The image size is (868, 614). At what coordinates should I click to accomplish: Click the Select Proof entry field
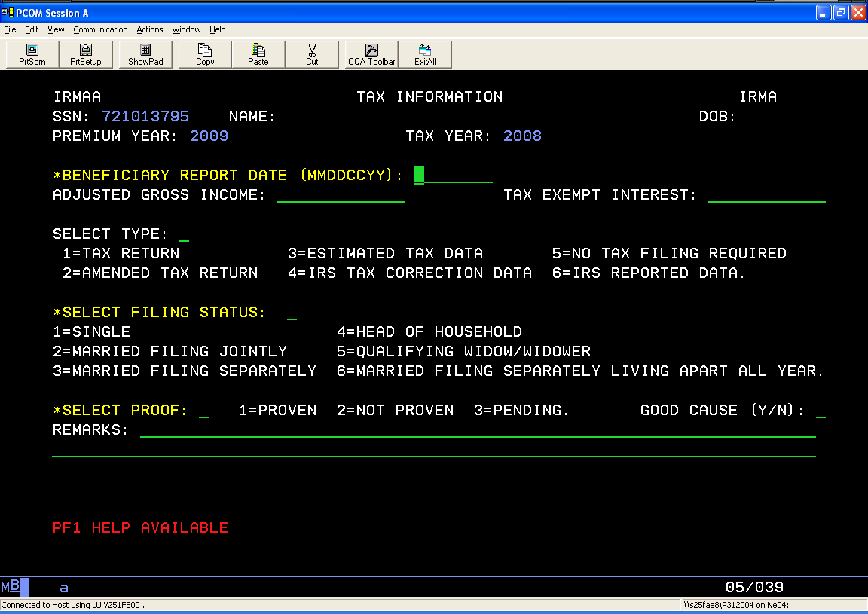[x=203, y=410]
